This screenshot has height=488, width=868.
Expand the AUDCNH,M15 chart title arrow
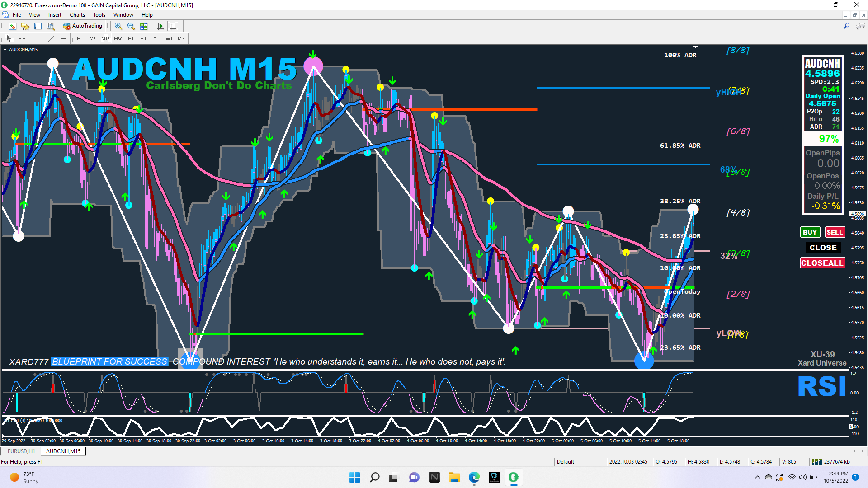coord(5,50)
